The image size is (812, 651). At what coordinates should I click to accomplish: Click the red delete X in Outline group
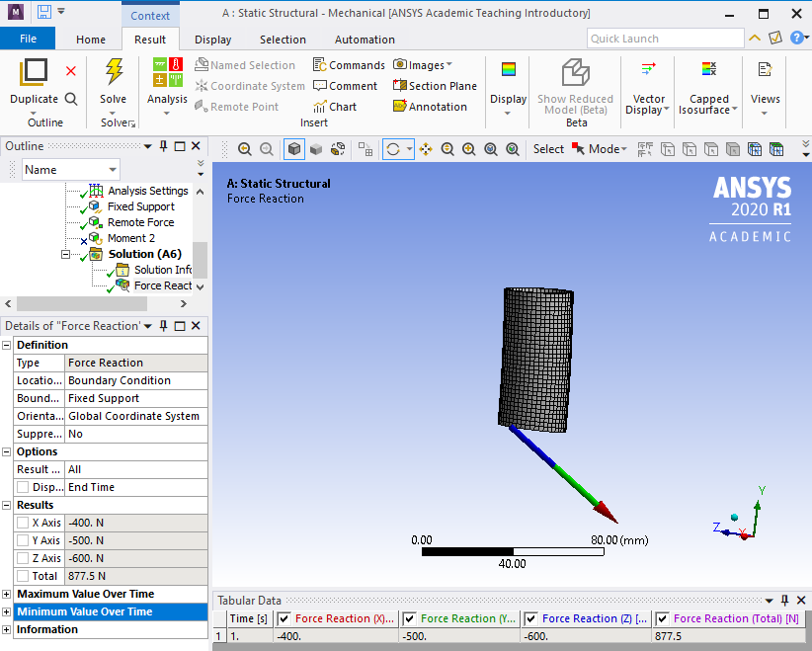coord(71,71)
